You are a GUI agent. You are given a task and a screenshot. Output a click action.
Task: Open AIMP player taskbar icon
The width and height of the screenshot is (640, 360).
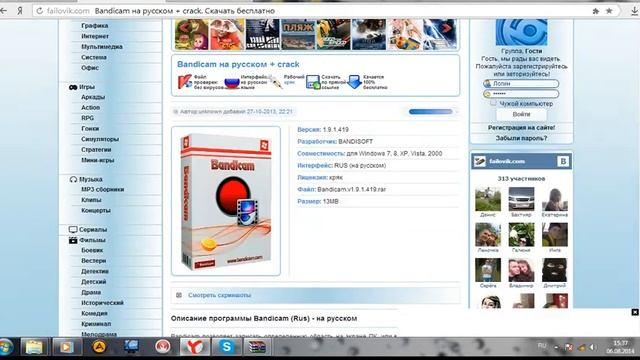(99, 347)
